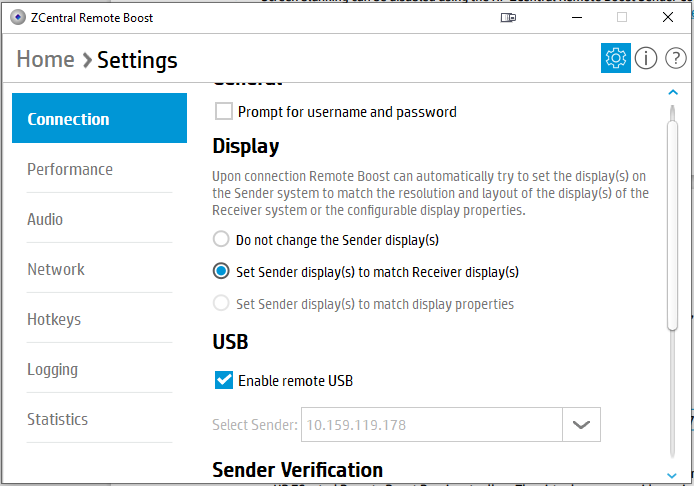Image resolution: width=694 pixels, height=486 pixels.
Task: Click the Select Sender IP address field
Action: tap(432, 424)
